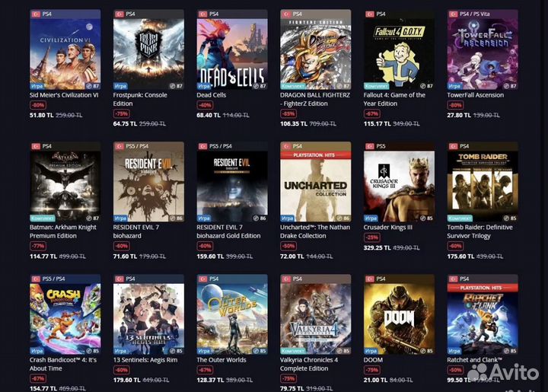
Task: Click the 86 score badge on Uncharted collection
Action: [342, 218]
